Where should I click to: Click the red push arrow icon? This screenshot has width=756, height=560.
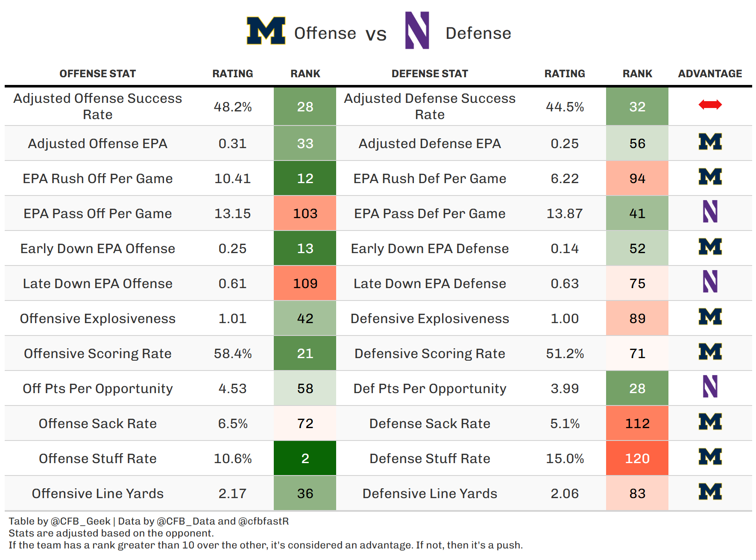point(710,105)
